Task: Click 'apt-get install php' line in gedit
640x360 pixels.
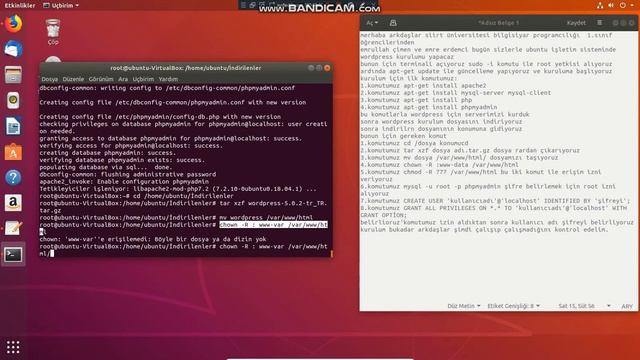Action: pyautogui.click(x=416, y=100)
